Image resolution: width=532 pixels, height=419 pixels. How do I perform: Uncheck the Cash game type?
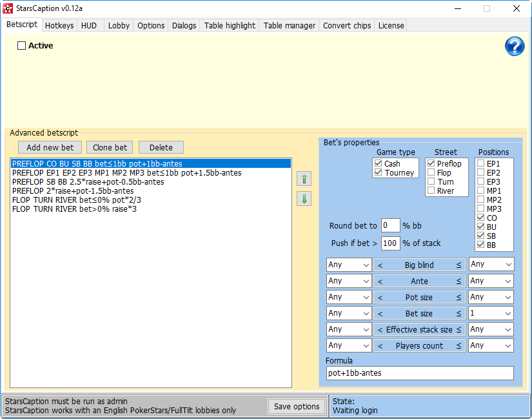click(379, 163)
